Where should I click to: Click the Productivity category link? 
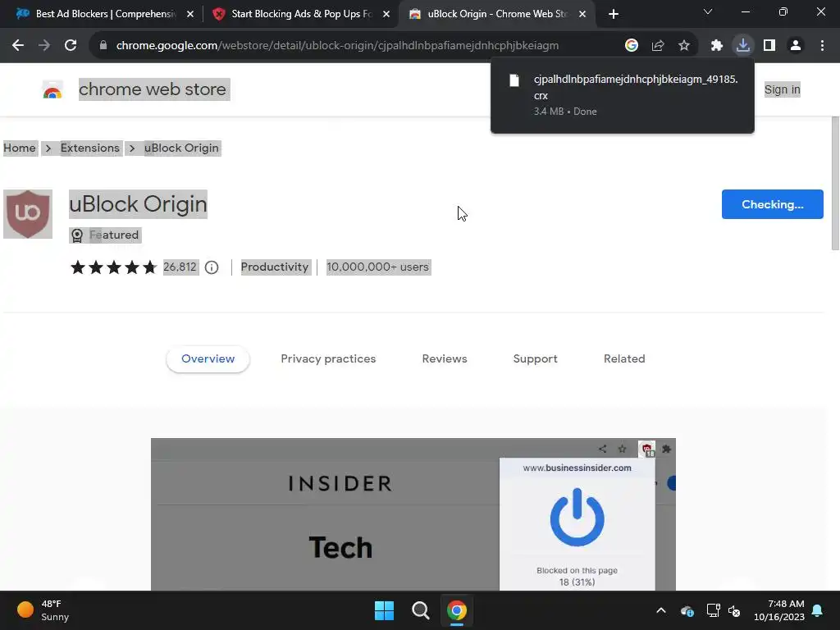[275, 267]
